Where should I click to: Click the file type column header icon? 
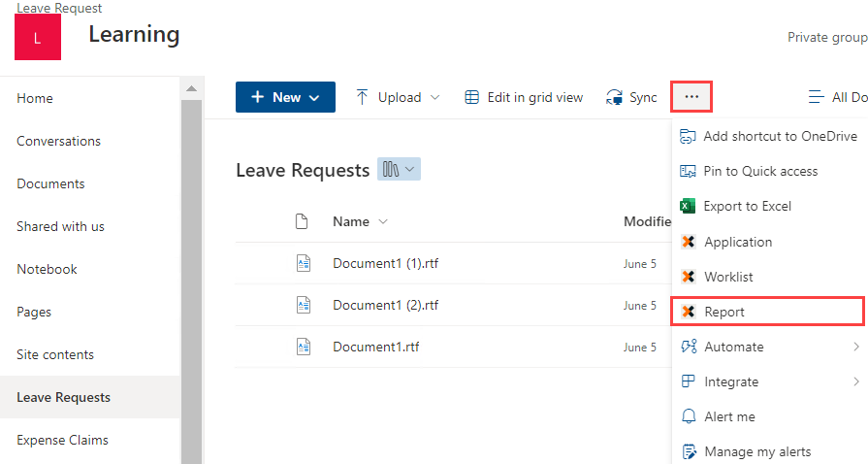(302, 221)
